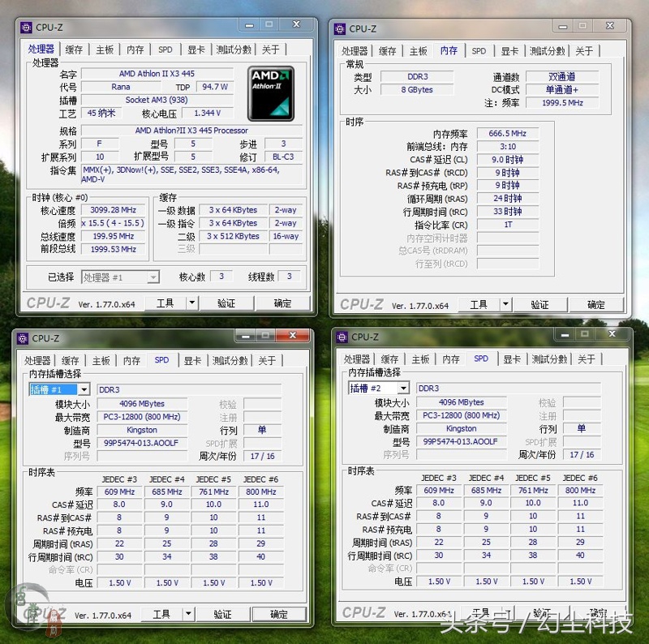649x644 pixels.
Task: Click 确定 button in memory window
Action: click(597, 304)
